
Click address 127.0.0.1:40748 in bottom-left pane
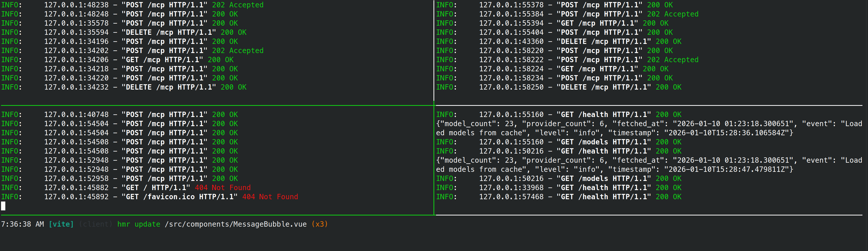pos(76,115)
